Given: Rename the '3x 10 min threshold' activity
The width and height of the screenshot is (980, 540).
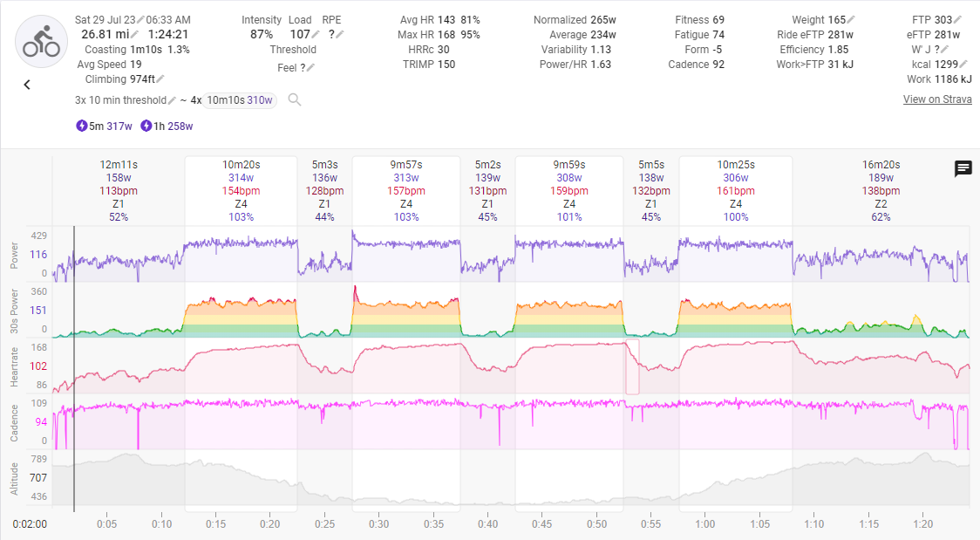Looking at the screenshot, I should [x=173, y=100].
